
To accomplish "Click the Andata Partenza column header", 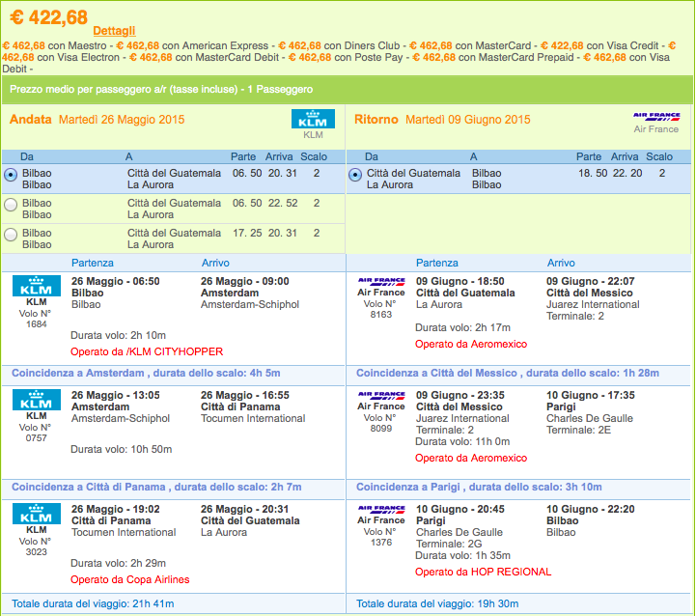I will (x=93, y=263).
